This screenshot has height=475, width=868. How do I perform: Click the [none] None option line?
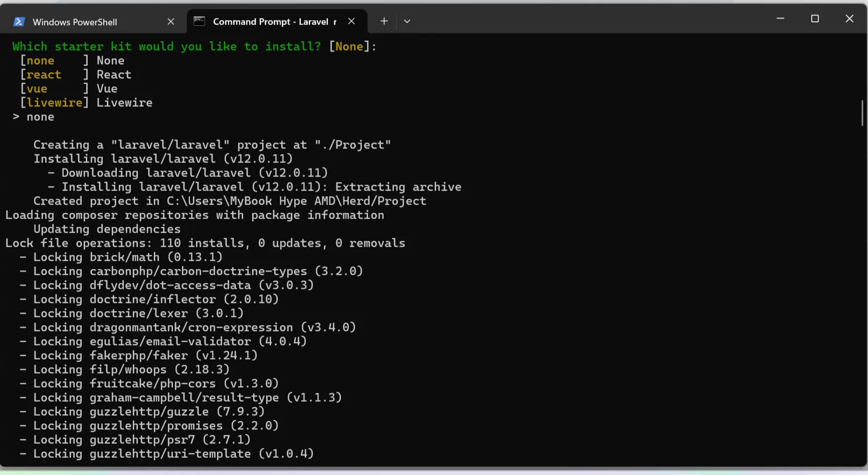coord(72,61)
